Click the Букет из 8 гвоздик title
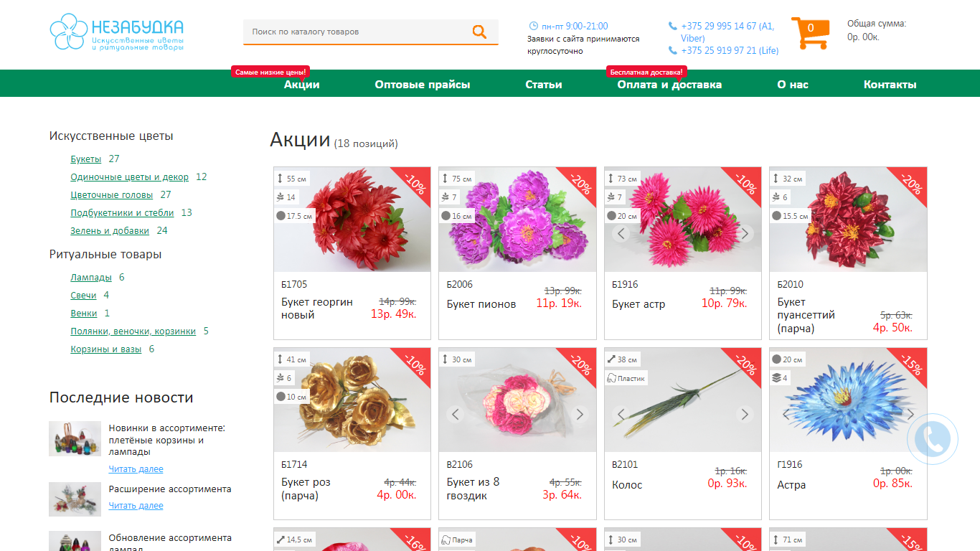Image resolution: width=980 pixels, height=551 pixels. 473,489
